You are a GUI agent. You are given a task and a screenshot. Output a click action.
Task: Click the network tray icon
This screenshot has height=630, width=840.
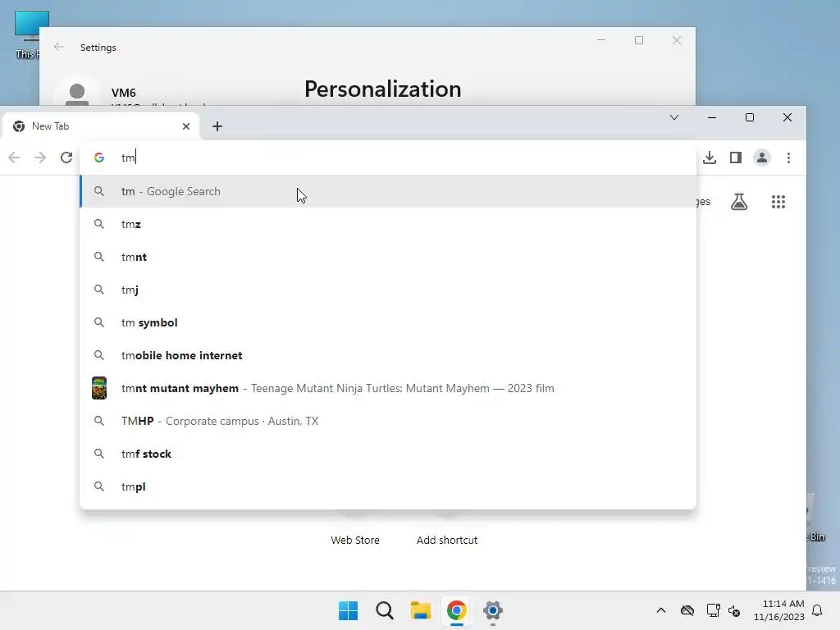pos(713,610)
